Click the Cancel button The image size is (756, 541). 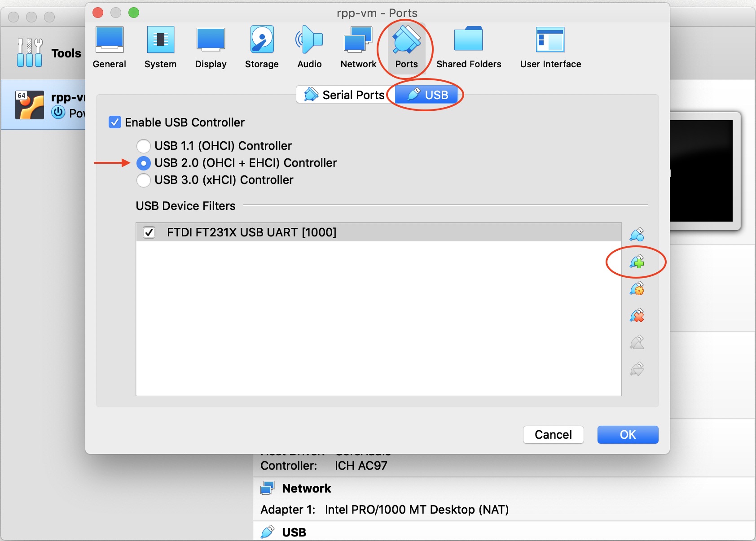553,435
